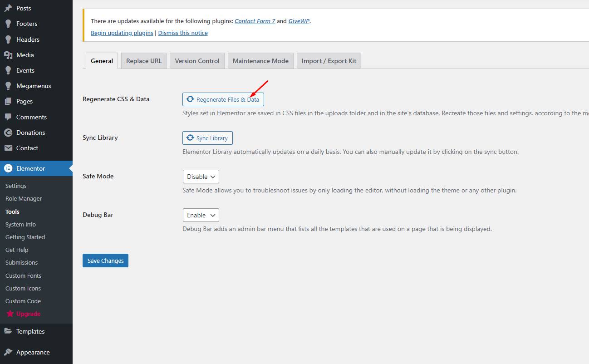Navigate to Events in the sidebar
This screenshot has height=364, width=589.
(36, 70)
